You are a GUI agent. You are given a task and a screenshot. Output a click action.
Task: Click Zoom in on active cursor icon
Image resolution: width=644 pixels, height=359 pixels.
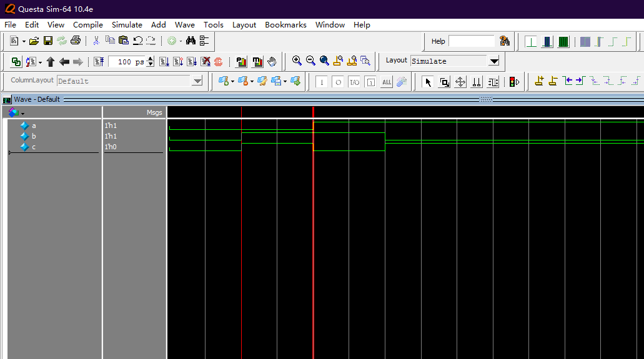[338, 61]
